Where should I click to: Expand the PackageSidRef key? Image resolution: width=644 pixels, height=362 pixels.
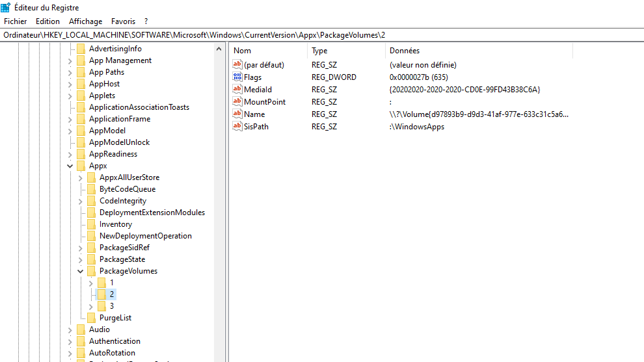point(81,248)
